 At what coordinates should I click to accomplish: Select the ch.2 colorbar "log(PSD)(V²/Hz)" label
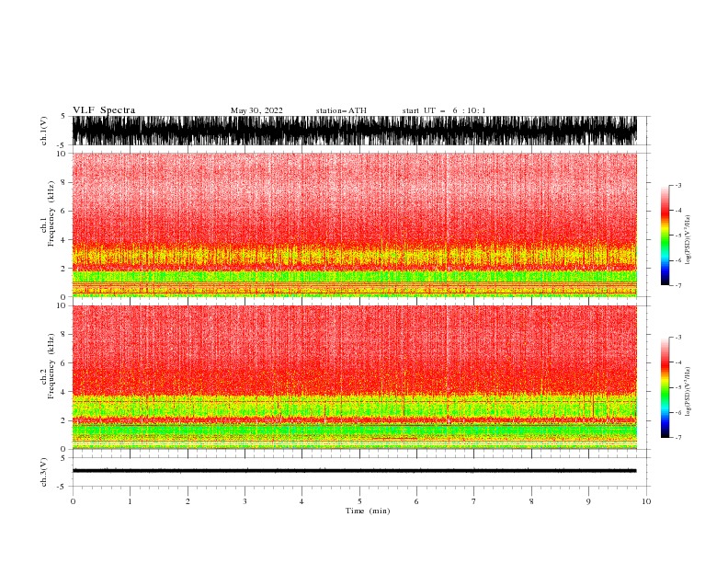688,392
